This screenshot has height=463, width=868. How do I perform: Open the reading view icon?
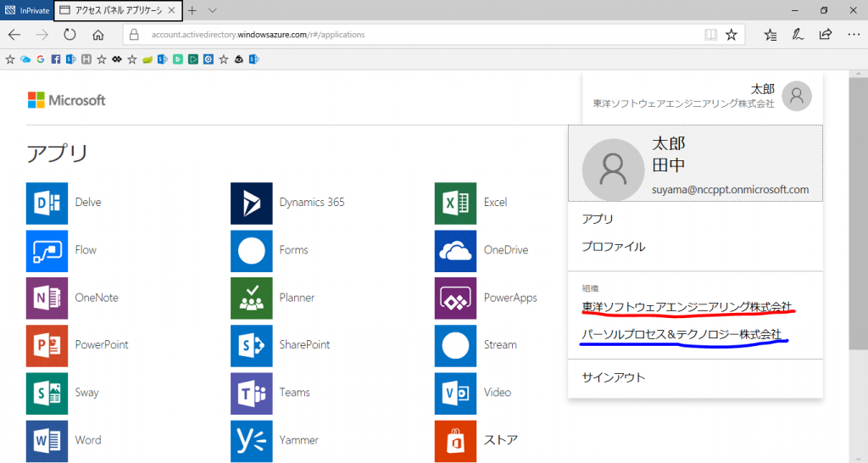pyautogui.click(x=711, y=35)
